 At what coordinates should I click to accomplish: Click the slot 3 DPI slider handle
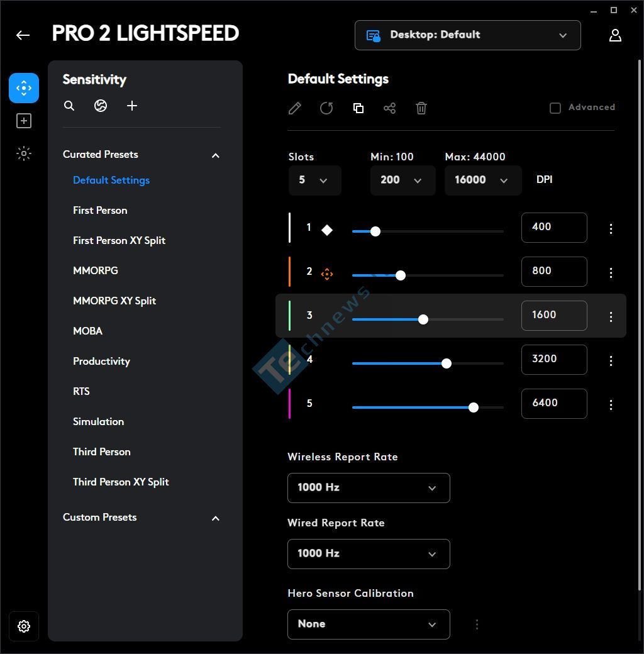pos(423,319)
